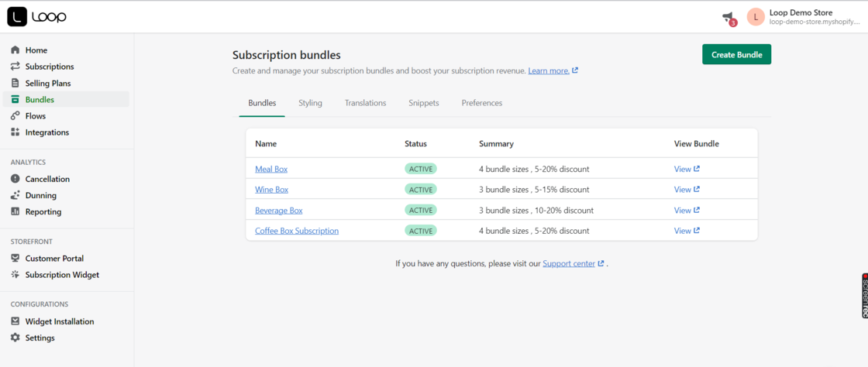Click the Flows icon in sidebar
The width and height of the screenshot is (868, 367).
click(x=15, y=116)
